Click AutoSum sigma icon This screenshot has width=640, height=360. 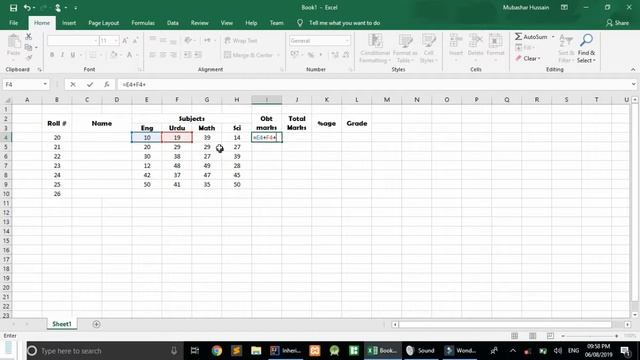(518, 37)
